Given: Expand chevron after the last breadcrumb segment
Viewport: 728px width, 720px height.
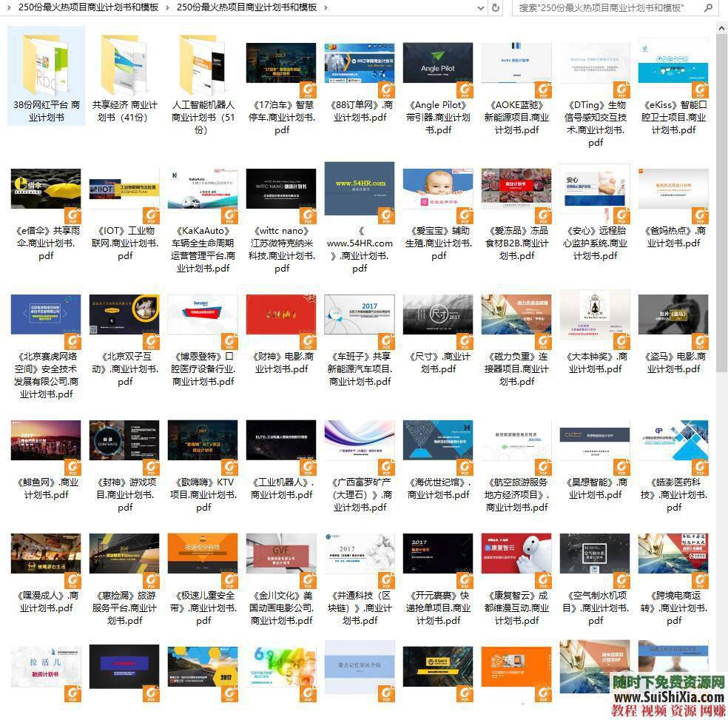Looking at the screenshot, I should pos(326,8).
